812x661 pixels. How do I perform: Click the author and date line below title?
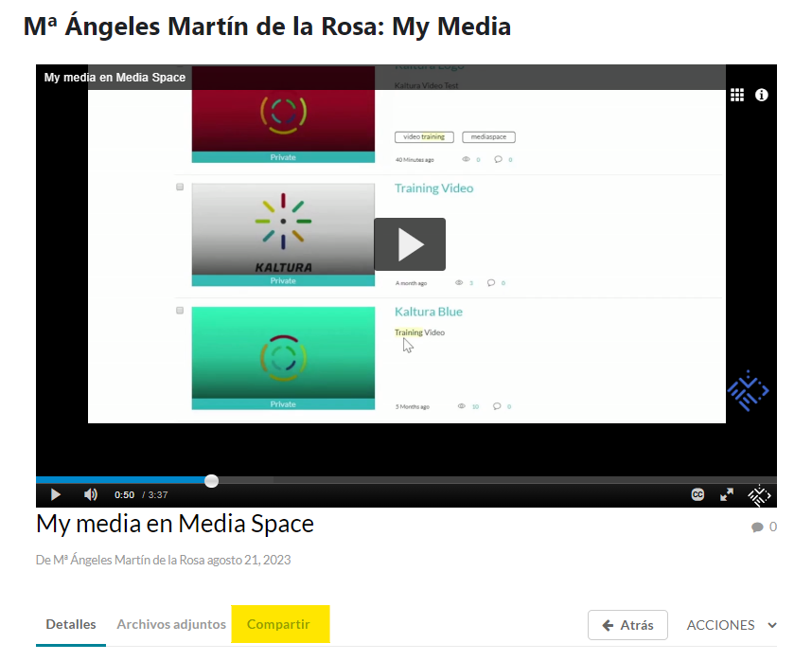pos(163,560)
